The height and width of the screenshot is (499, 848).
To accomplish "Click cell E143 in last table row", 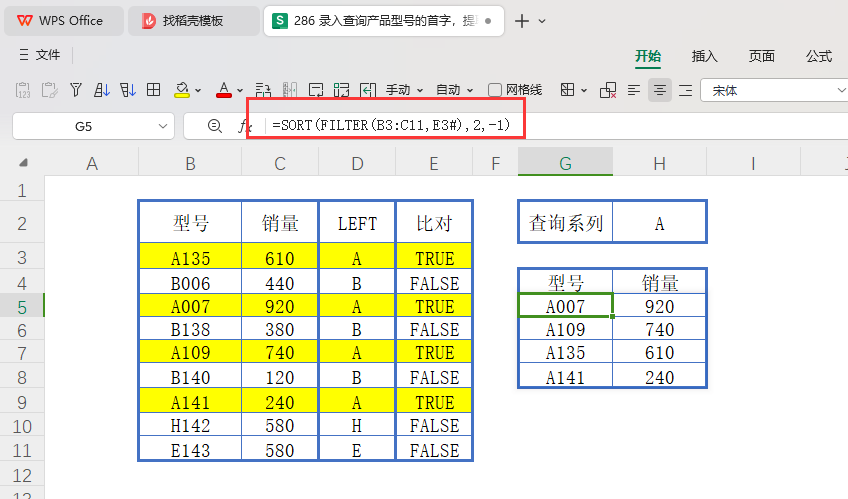I will [x=190, y=450].
